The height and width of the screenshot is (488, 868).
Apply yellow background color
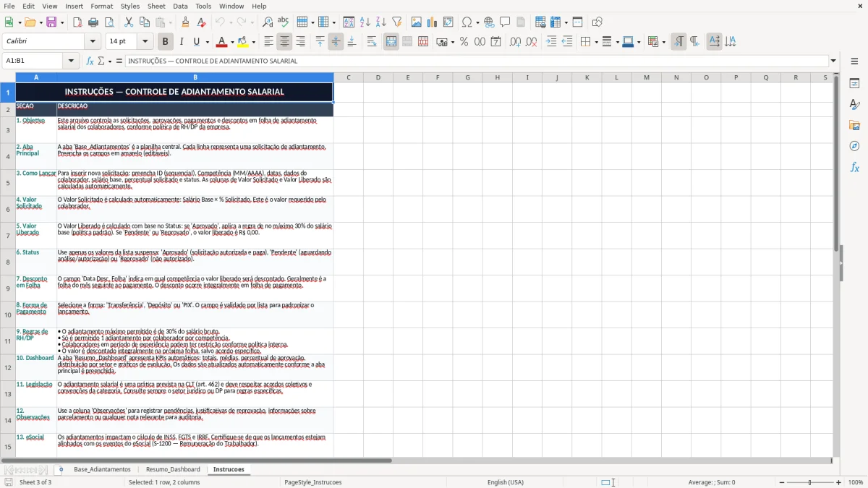243,42
